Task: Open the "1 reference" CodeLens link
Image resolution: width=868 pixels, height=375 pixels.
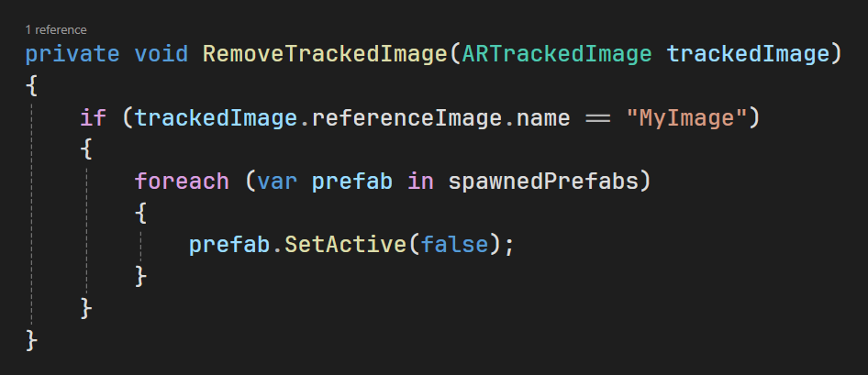Action: coord(56,30)
